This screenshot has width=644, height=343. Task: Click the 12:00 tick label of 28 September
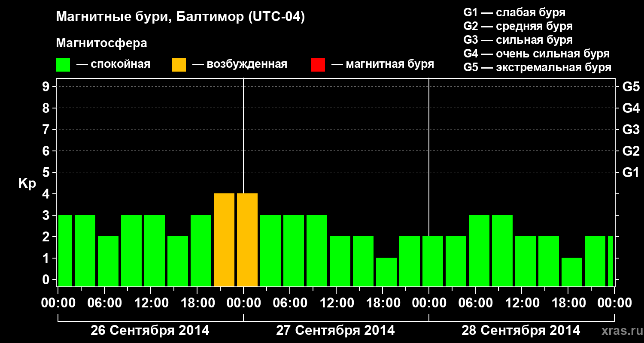pyautogui.click(x=522, y=303)
